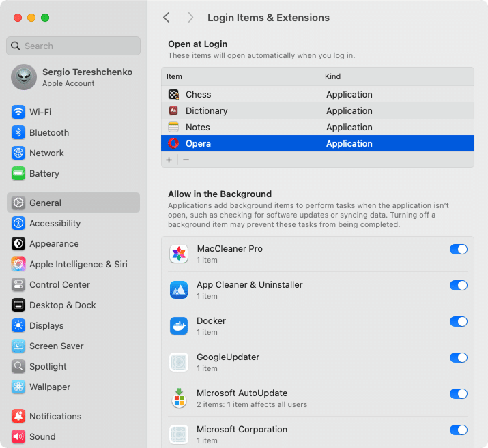The height and width of the screenshot is (448, 488).
Task: Click the MacCleaner Pro name text
Action: tap(230, 249)
